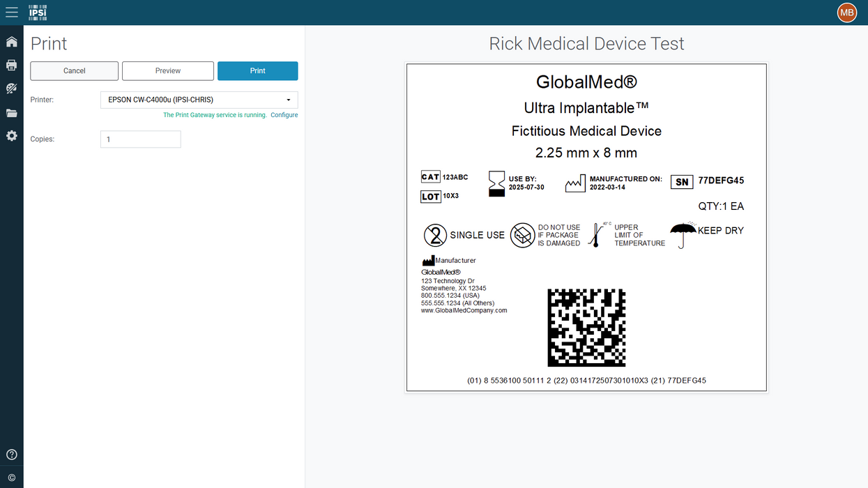Open the settings gear in the sidebar
Viewport: 868px width, 488px height.
point(12,136)
